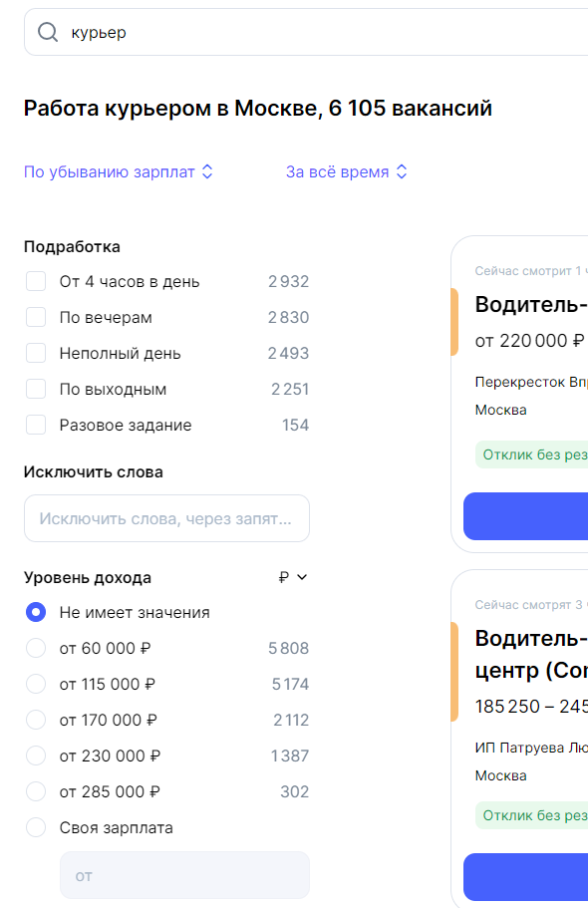
Task: Check the Разовое задание option
Action: tap(36, 425)
